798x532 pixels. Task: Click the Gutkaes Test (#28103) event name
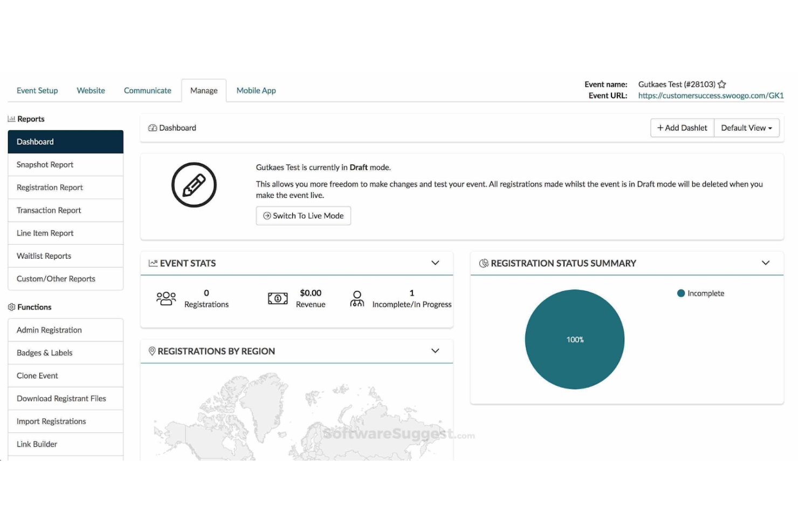[677, 84]
